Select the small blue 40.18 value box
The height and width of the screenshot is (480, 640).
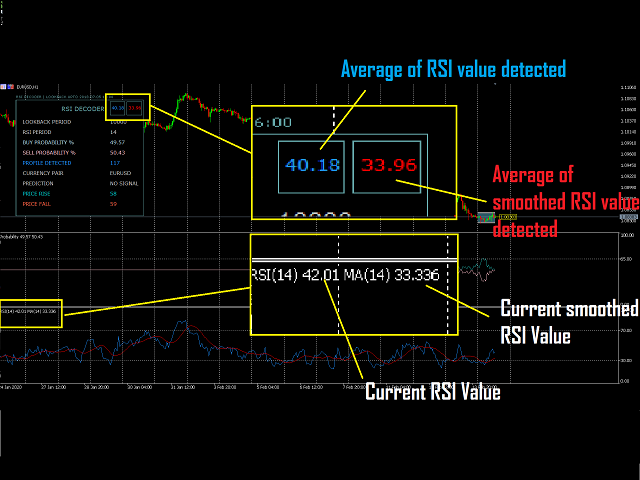(x=118, y=108)
